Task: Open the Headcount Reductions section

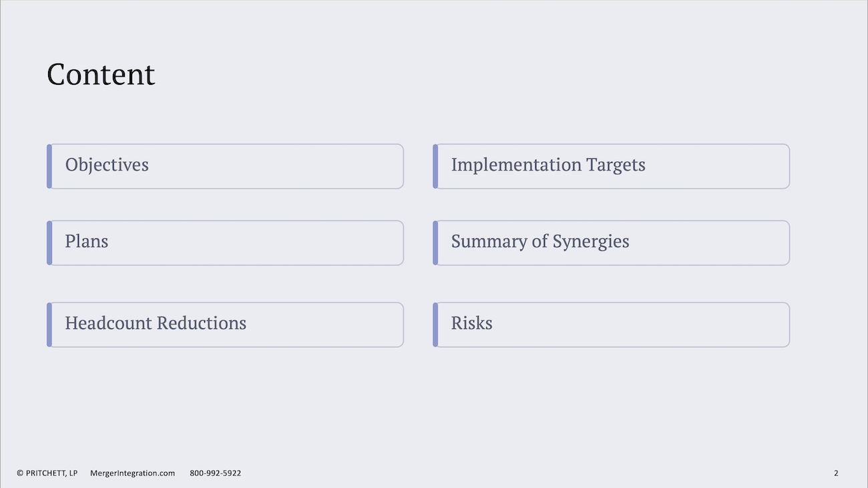Action: (x=225, y=324)
